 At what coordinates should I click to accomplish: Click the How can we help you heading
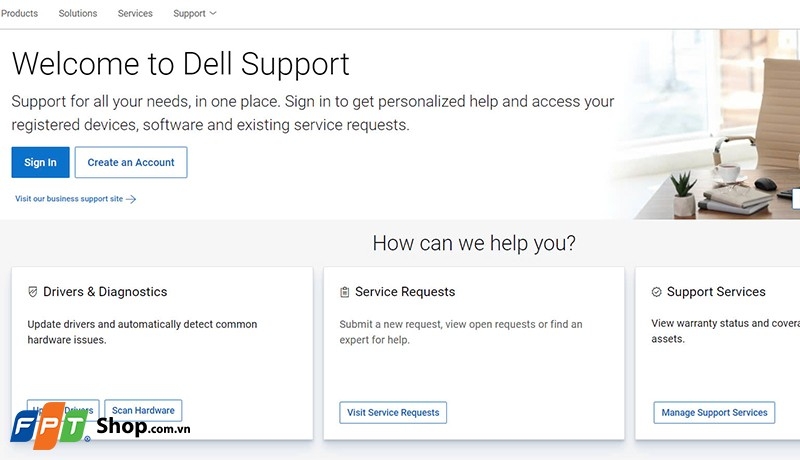click(474, 243)
